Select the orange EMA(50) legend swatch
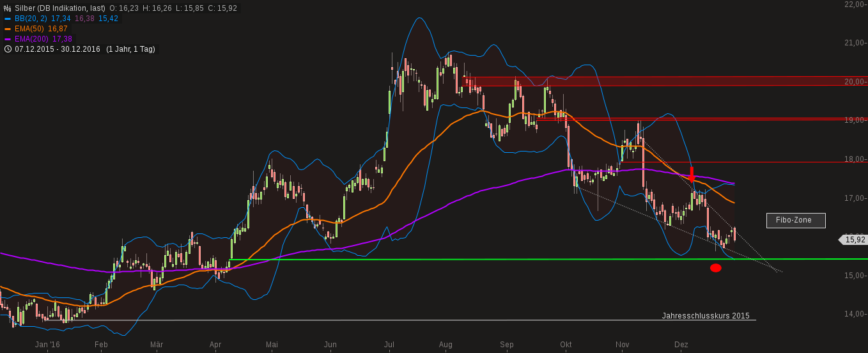Image resolution: width=868 pixels, height=353 pixels. coord(8,29)
